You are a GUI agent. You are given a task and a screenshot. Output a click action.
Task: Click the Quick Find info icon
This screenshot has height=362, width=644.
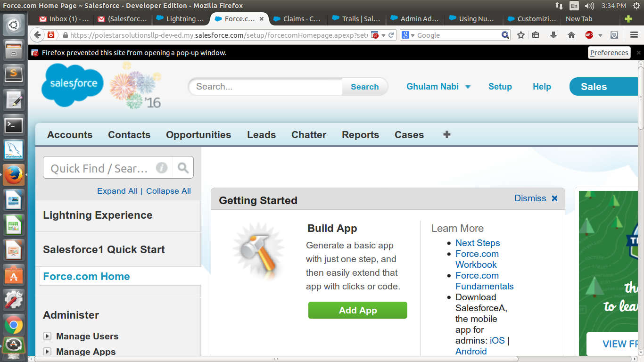[x=162, y=168]
